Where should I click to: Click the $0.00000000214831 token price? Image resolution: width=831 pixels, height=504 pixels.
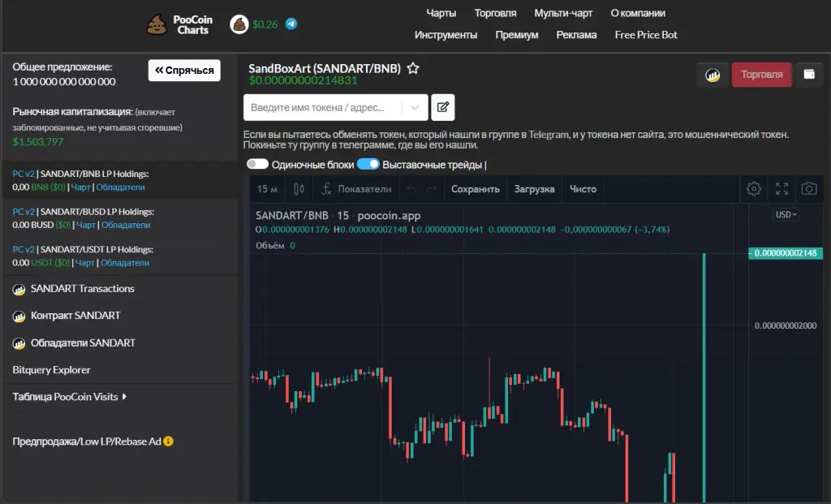point(304,80)
